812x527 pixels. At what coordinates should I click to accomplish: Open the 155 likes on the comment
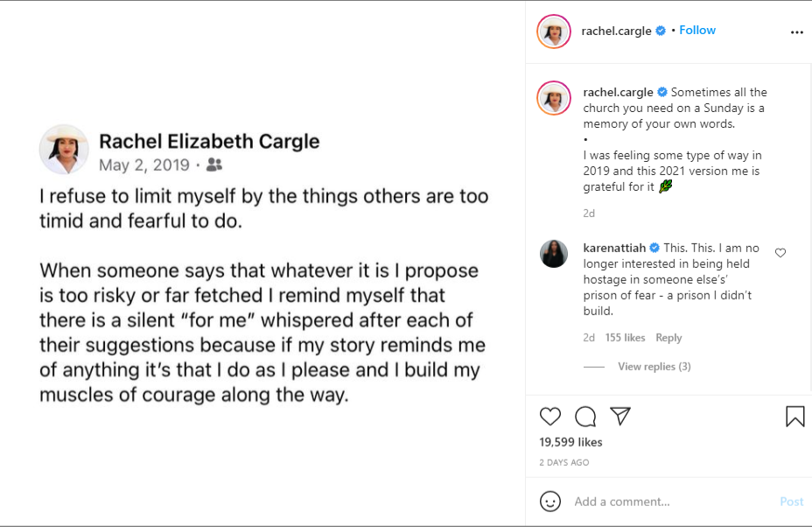[x=625, y=337]
